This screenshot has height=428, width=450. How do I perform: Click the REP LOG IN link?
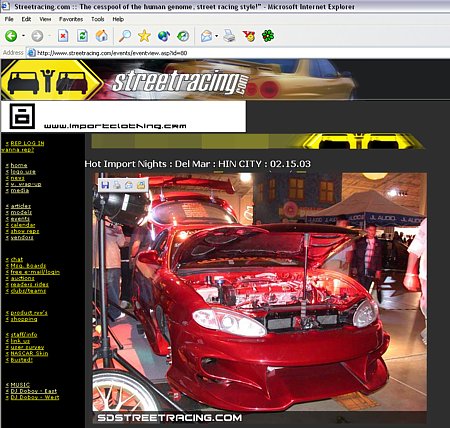(x=27, y=143)
